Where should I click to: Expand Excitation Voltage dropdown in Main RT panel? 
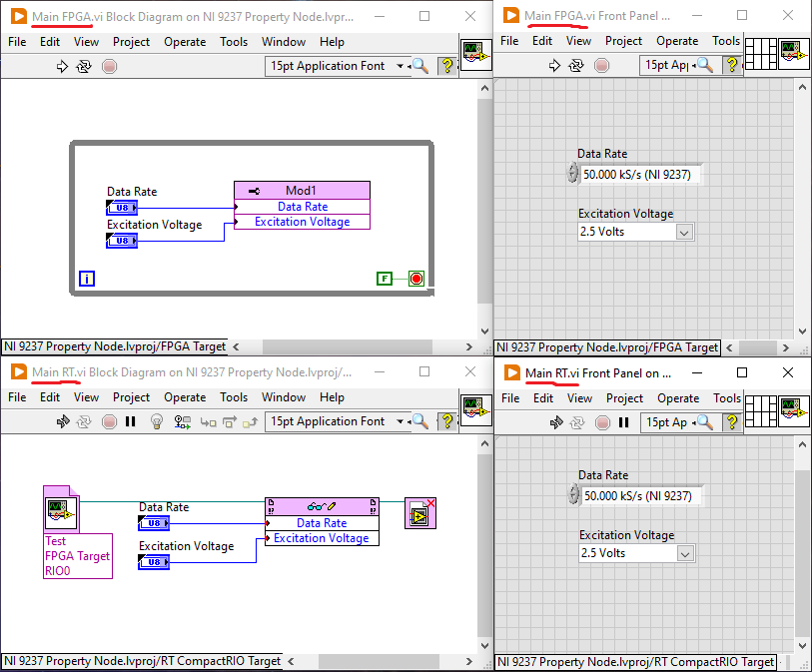pos(685,553)
